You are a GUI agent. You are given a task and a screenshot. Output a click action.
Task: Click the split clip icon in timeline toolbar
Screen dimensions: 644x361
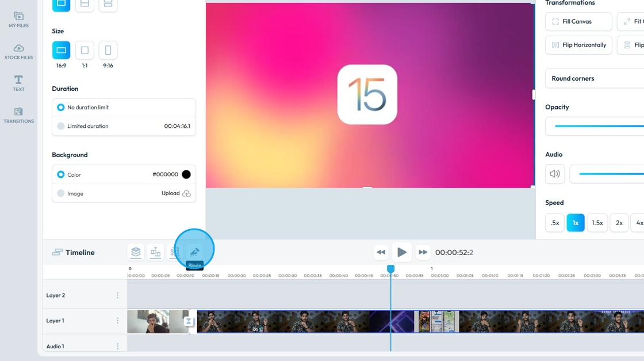(x=155, y=252)
